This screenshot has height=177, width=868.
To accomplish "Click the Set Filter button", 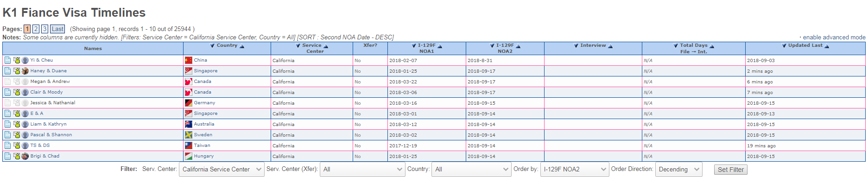I will (730, 170).
